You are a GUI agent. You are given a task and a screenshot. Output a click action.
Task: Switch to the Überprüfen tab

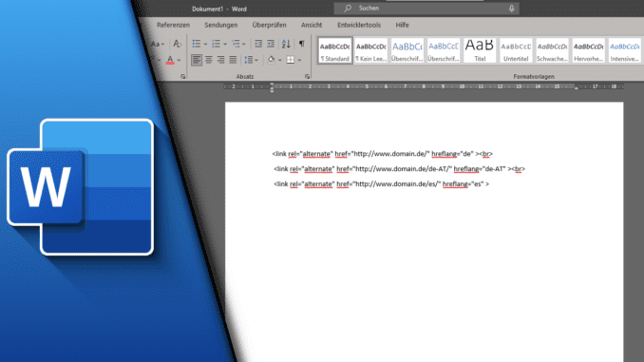(269, 25)
